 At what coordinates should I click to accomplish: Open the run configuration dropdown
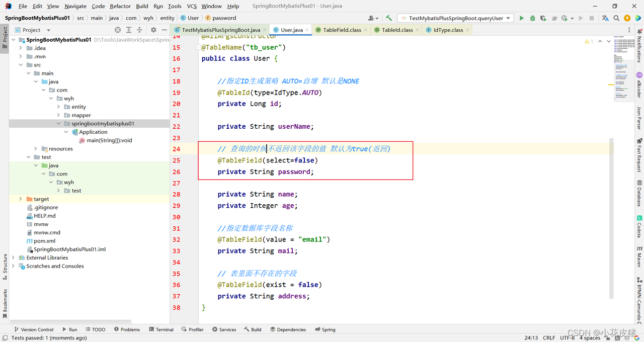(x=456, y=18)
